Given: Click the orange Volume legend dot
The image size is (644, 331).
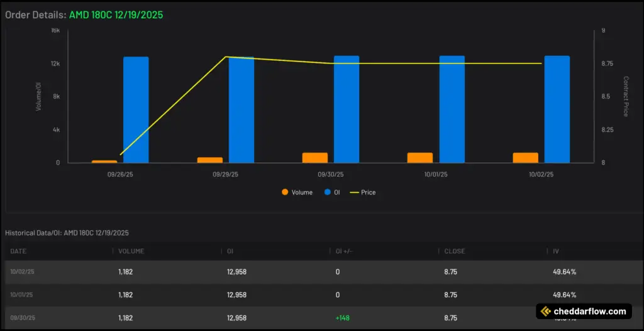Looking at the screenshot, I should coord(285,192).
